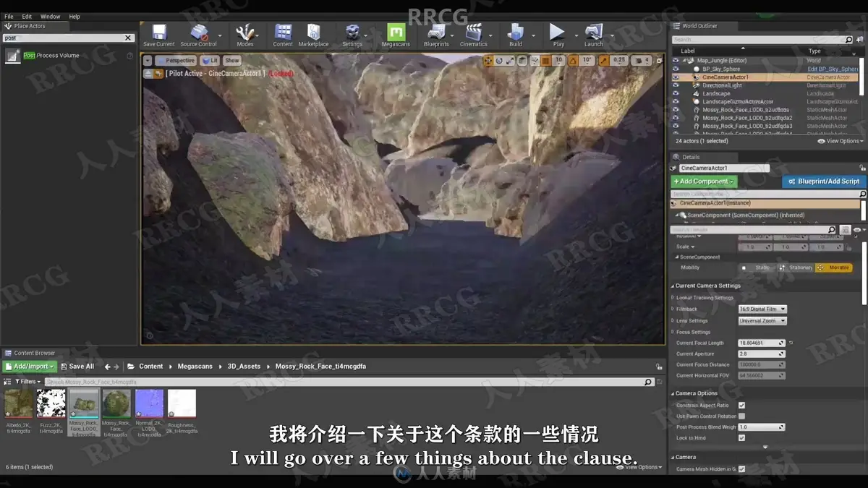Select the rotate gizmo tool in viewport
This screenshot has width=868, height=488.
click(x=499, y=61)
